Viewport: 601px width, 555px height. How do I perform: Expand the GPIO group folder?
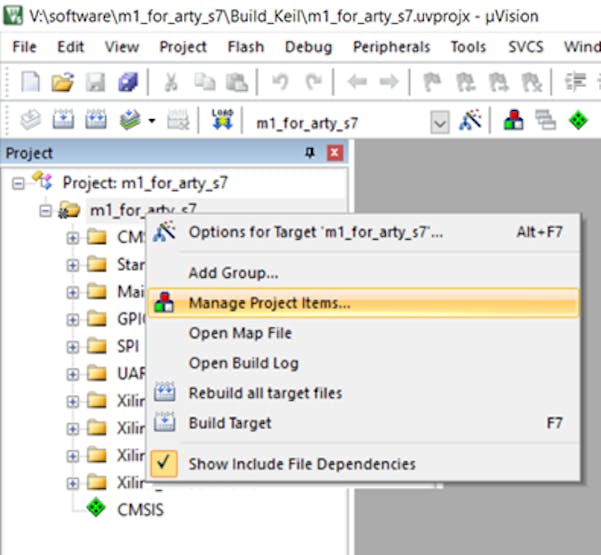coord(72,320)
